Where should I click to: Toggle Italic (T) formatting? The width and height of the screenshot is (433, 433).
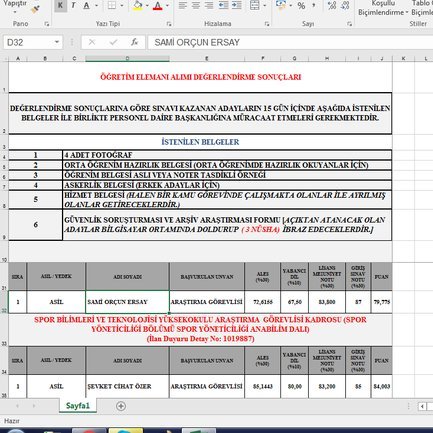coord(73,6)
